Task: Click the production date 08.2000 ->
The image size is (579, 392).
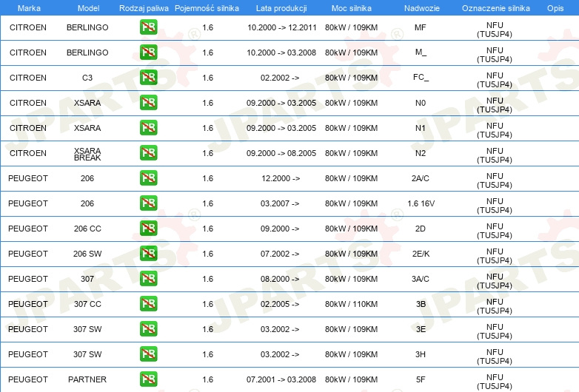Action: tap(280, 279)
